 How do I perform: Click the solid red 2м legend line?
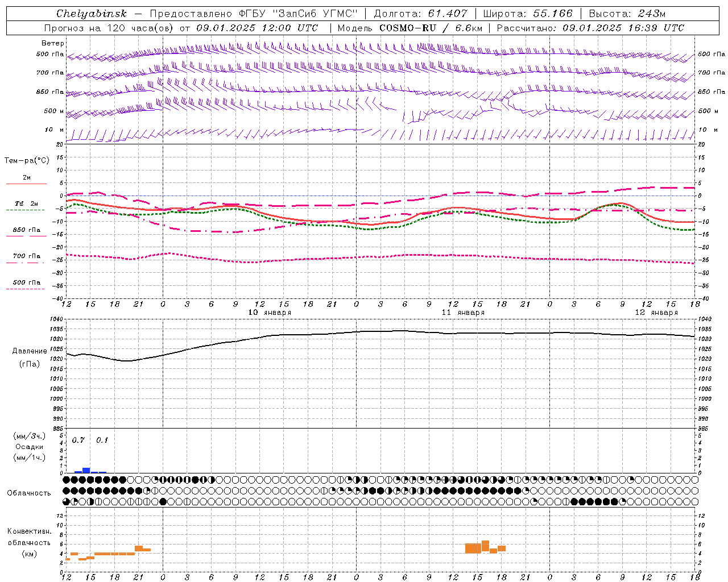click(27, 184)
